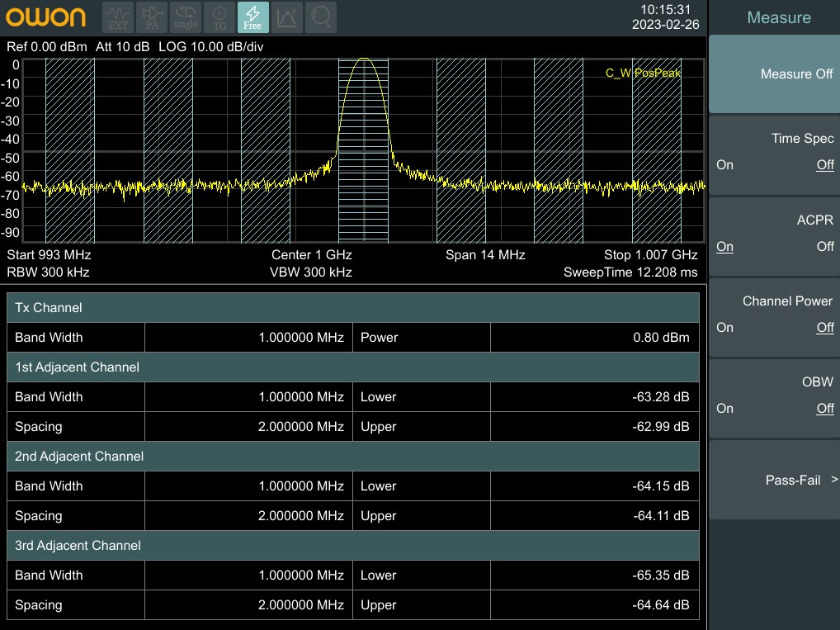Click the TG tracking generator icon
840x630 pixels.
(219, 17)
